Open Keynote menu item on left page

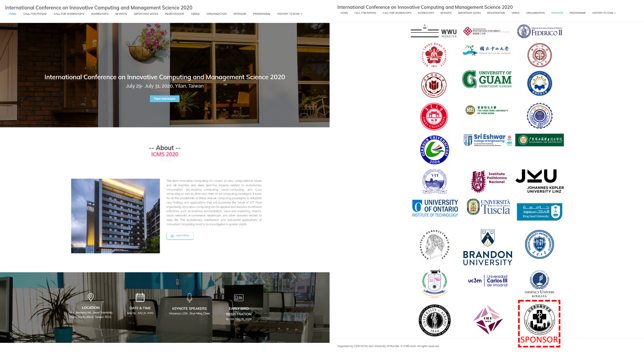[x=121, y=14]
